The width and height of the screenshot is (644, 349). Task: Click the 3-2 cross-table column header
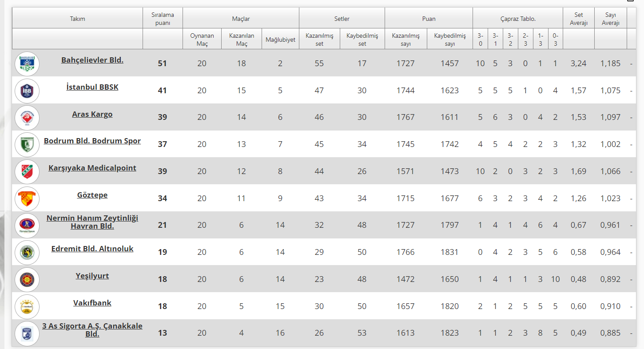coord(510,39)
